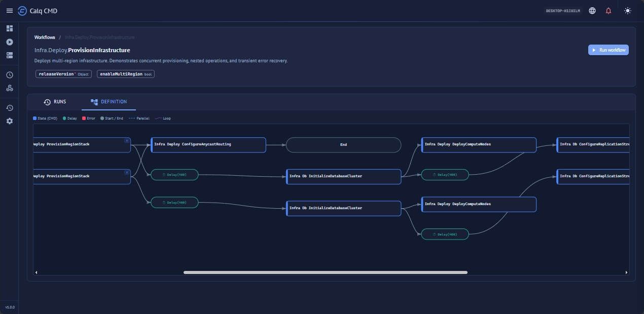Select the lower Infra Db ConfigureReplicationStre node
This screenshot has height=314, width=644.
point(593,177)
